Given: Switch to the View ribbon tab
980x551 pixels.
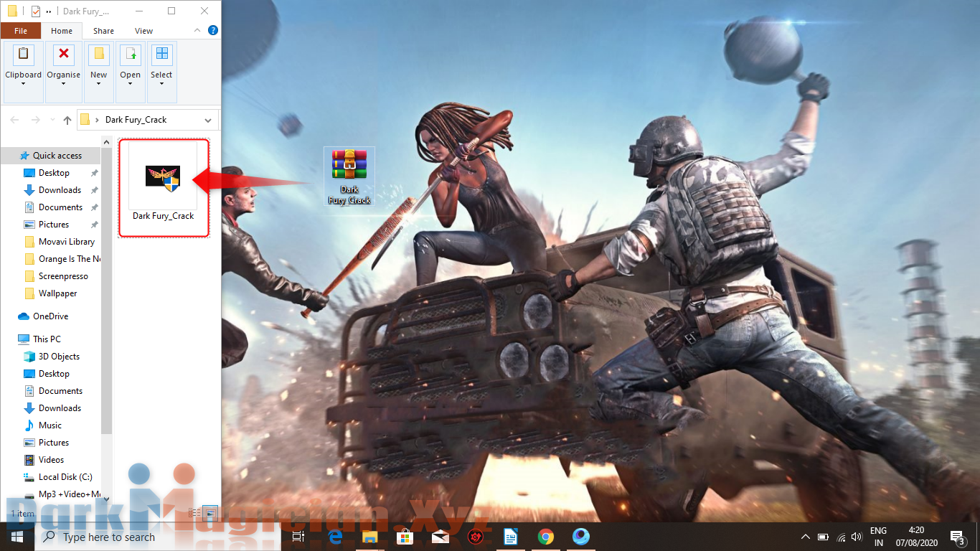Looking at the screenshot, I should pyautogui.click(x=143, y=31).
